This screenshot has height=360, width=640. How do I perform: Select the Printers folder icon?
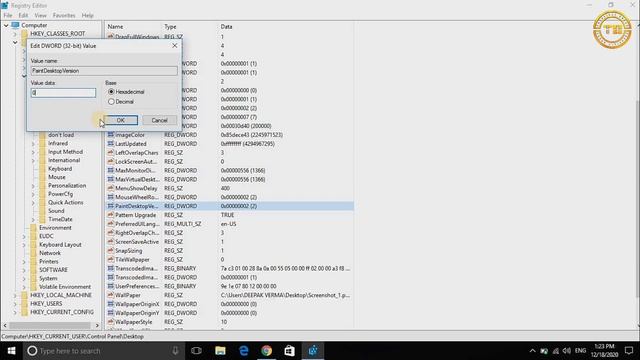pos(33,262)
